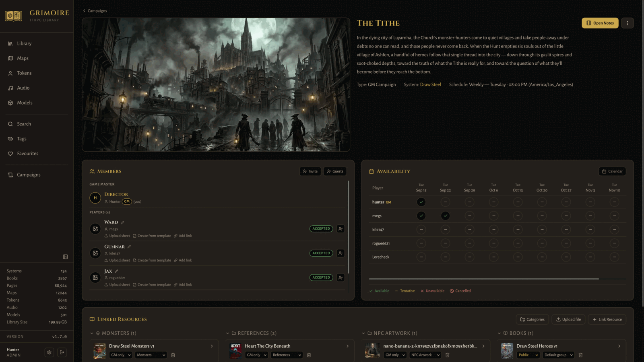
Task: Collapse the References category
Action: [227, 333]
